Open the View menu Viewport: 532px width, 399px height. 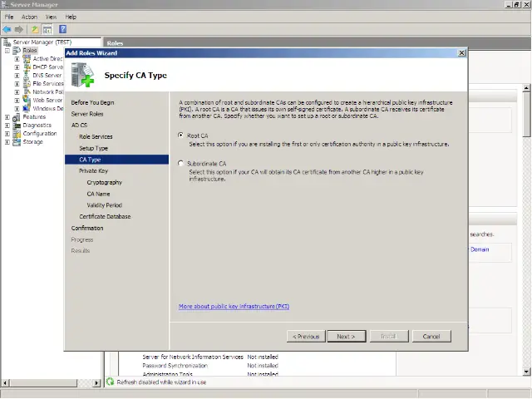52,17
